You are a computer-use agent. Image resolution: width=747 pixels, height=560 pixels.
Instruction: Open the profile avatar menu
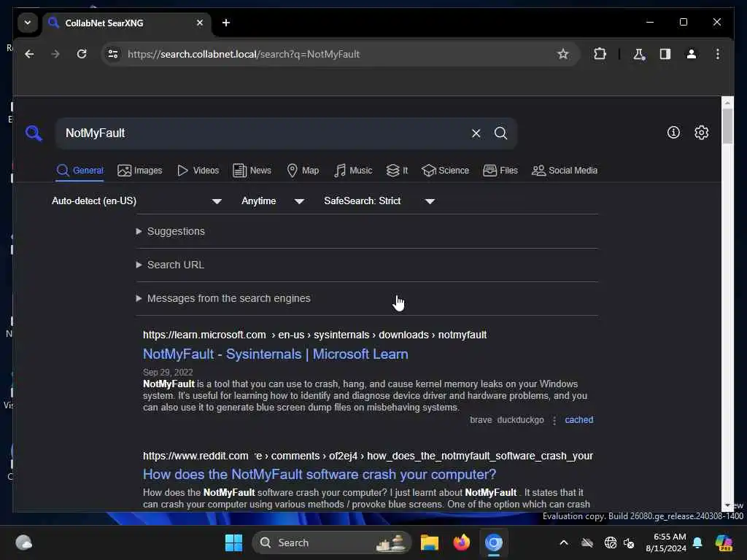click(692, 54)
